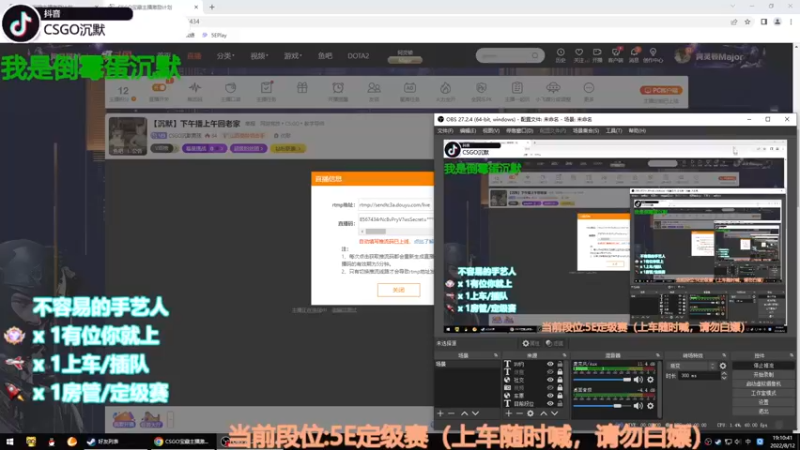Click the alarm clock icon in streamer toolbar
The image size is (800, 450).
[338, 88]
